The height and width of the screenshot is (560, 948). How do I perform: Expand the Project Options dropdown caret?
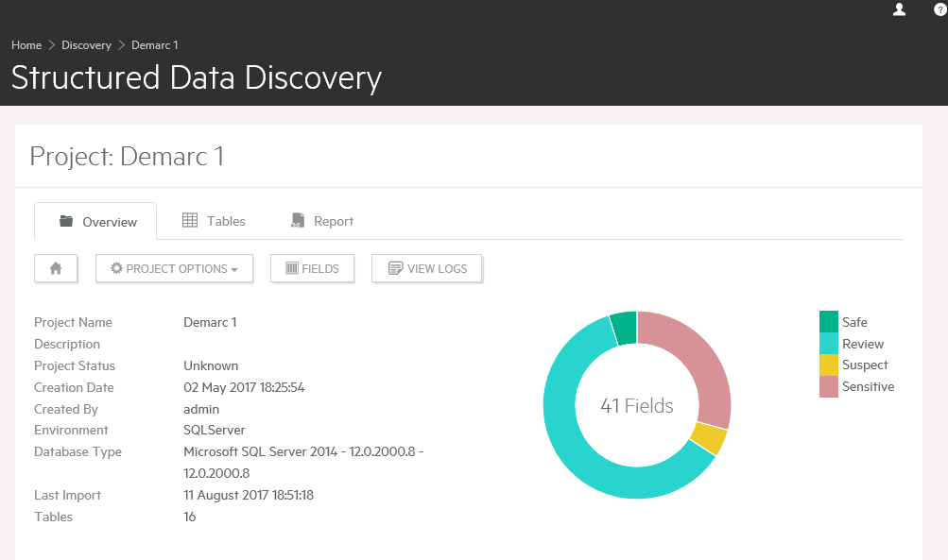point(234,270)
